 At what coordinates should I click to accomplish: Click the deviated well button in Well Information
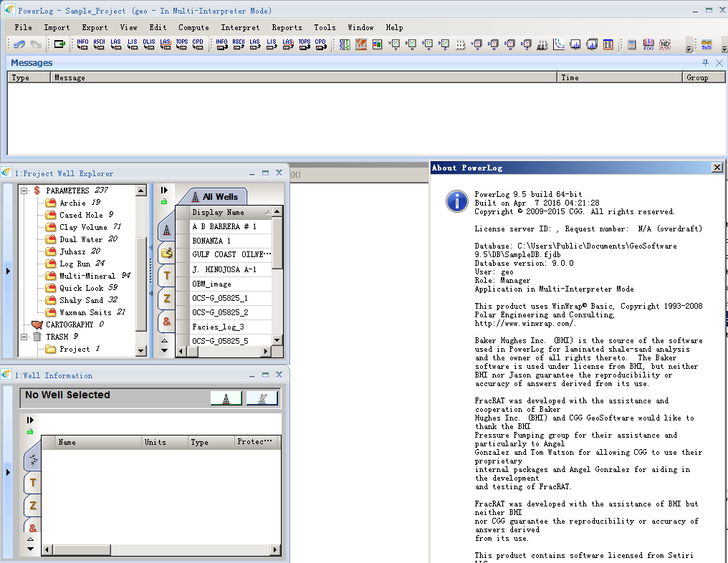pos(262,398)
